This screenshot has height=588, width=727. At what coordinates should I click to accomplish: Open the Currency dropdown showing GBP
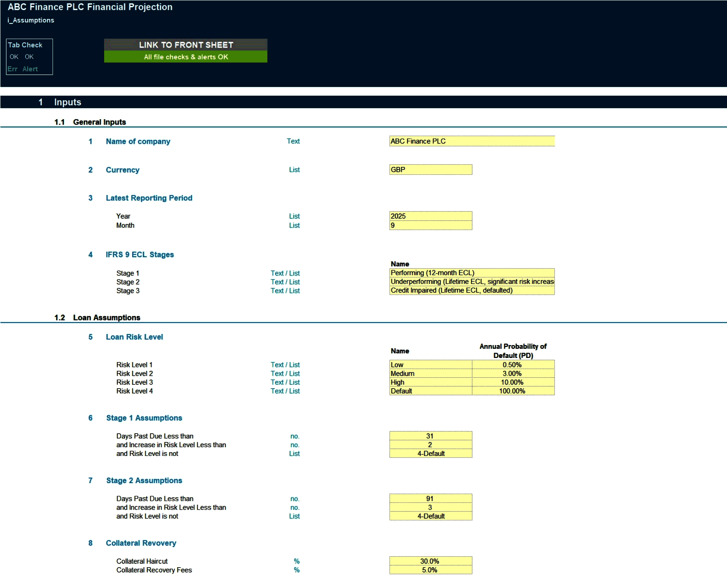pyautogui.click(x=431, y=170)
